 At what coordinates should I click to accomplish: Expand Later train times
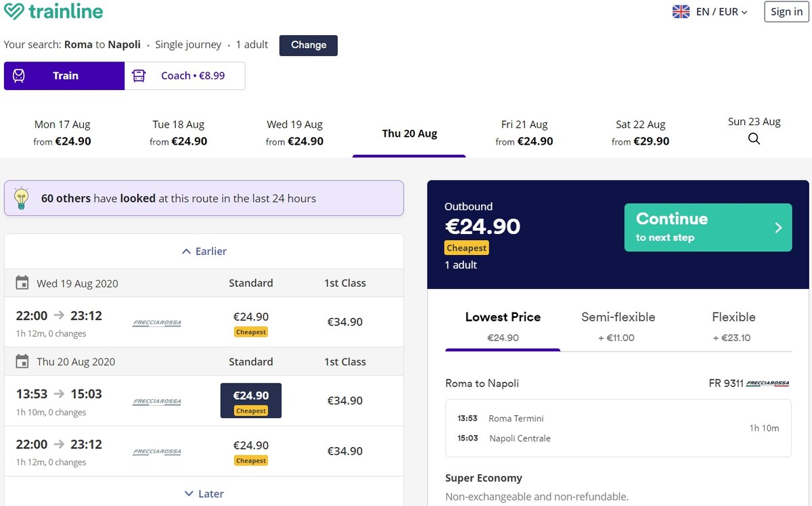(x=204, y=494)
